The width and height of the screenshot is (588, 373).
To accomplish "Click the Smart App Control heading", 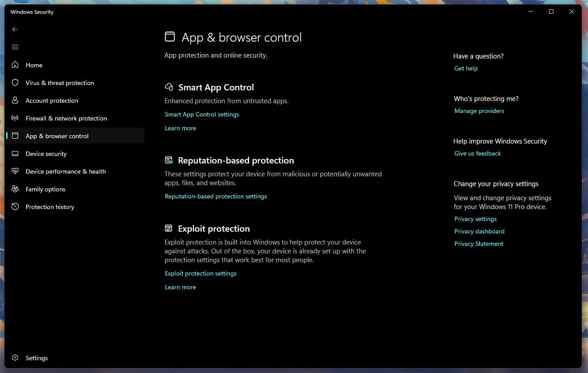I will 216,87.
